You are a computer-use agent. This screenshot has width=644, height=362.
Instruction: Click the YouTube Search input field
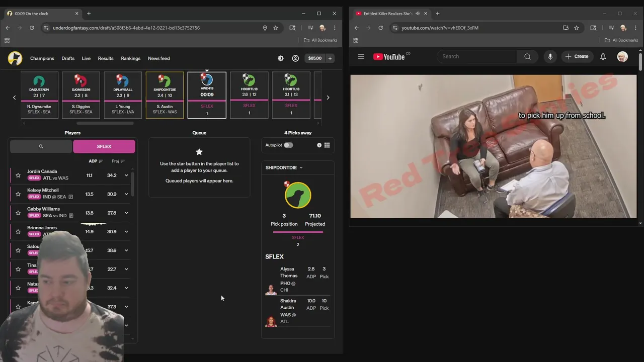tap(477, 56)
